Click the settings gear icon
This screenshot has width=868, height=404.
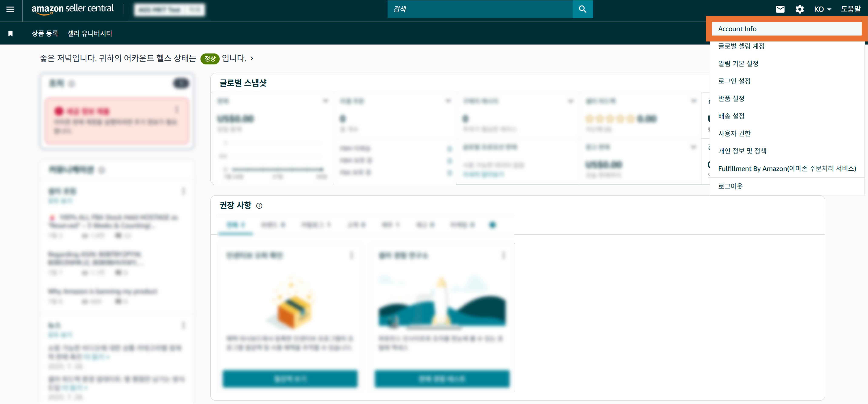(800, 9)
